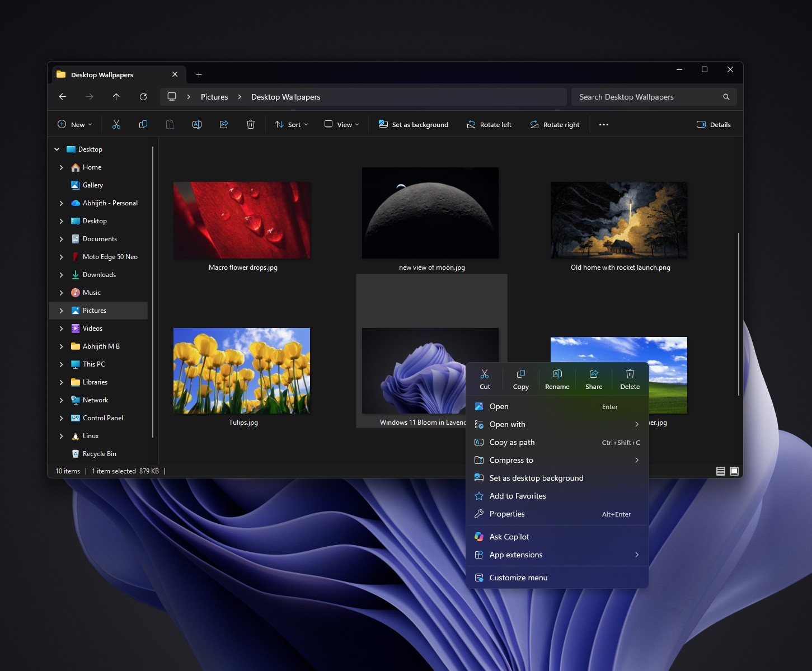Click the Search Desktop Wallpapers field
The image size is (812, 671).
[654, 97]
